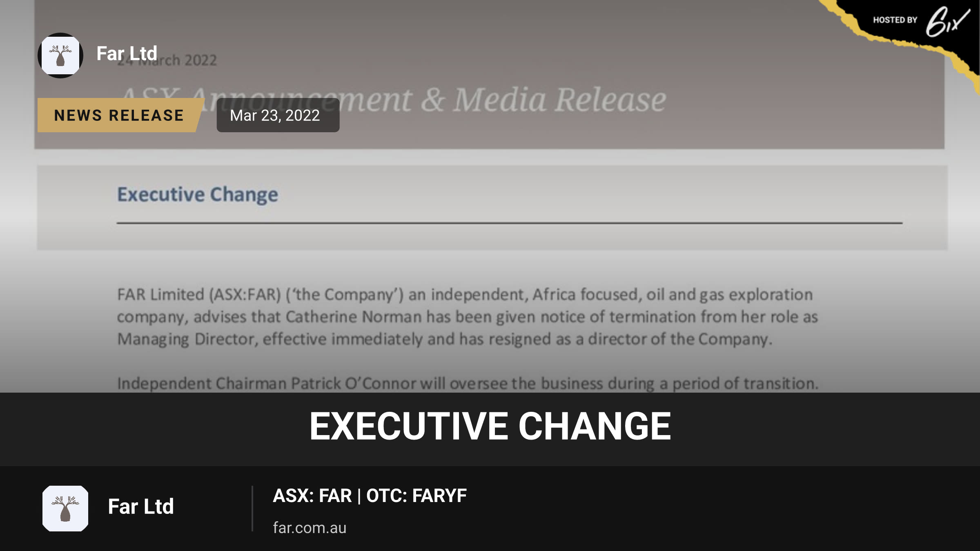Click the Far Ltd logo in footer
Image resolution: width=980 pixels, height=551 pixels.
[x=65, y=509]
